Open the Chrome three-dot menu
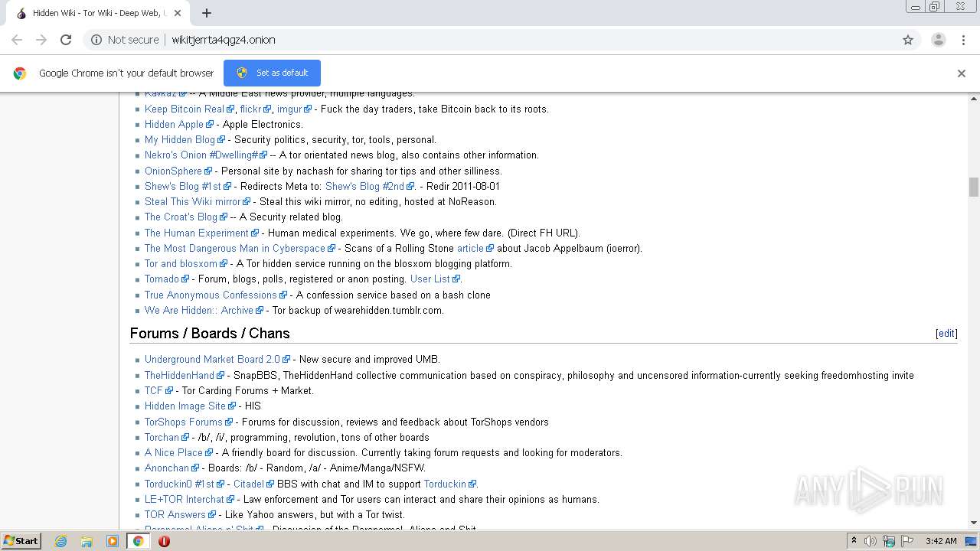Screen dimensions: 980x551 tap(964, 40)
